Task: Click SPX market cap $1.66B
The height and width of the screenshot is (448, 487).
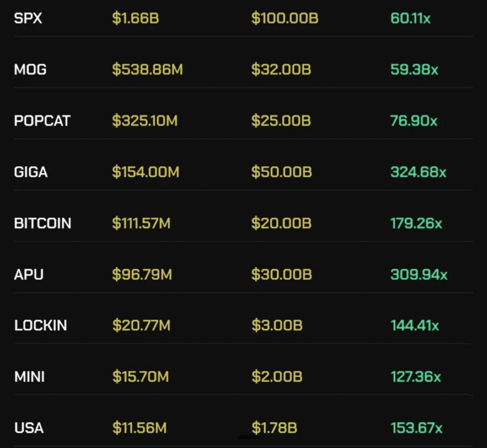Action: coord(136,18)
